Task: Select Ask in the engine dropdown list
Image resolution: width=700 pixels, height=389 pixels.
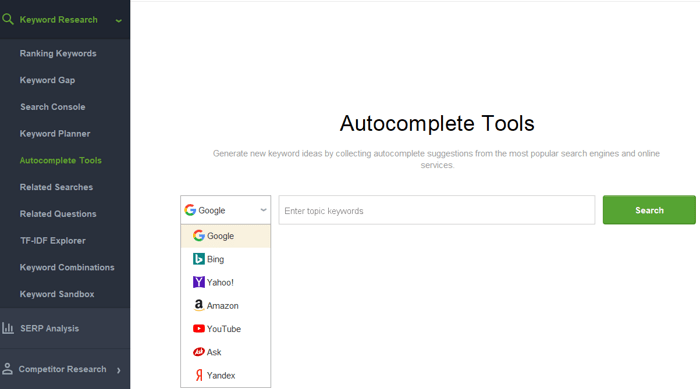Action: [225, 352]
